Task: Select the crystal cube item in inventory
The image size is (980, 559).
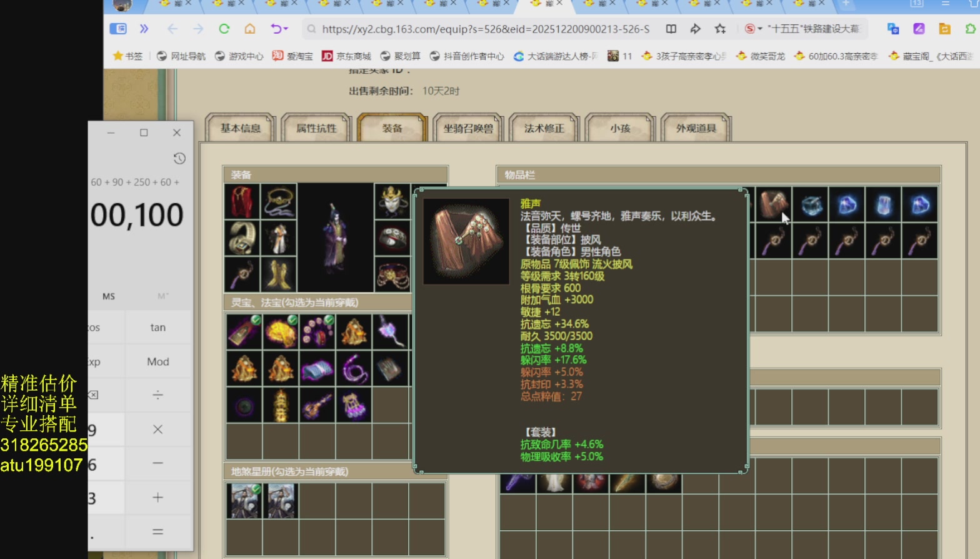Action: click(811, 204)
